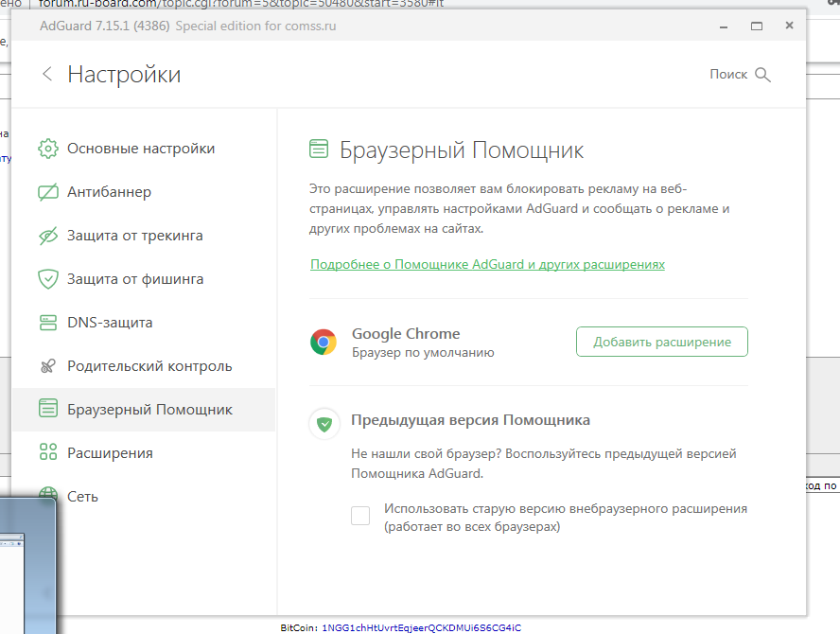Click the green shield previous version icon
Screen dimensions: 840x634
click(324, 424)
